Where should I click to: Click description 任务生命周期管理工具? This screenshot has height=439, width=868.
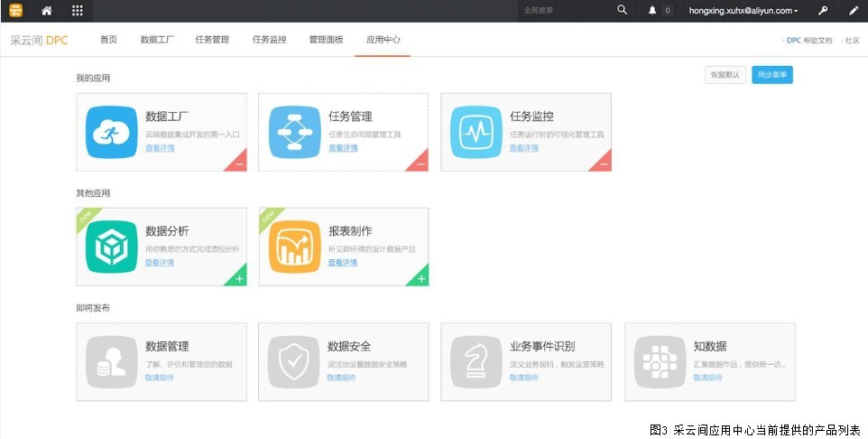click(x=365, y=134)
